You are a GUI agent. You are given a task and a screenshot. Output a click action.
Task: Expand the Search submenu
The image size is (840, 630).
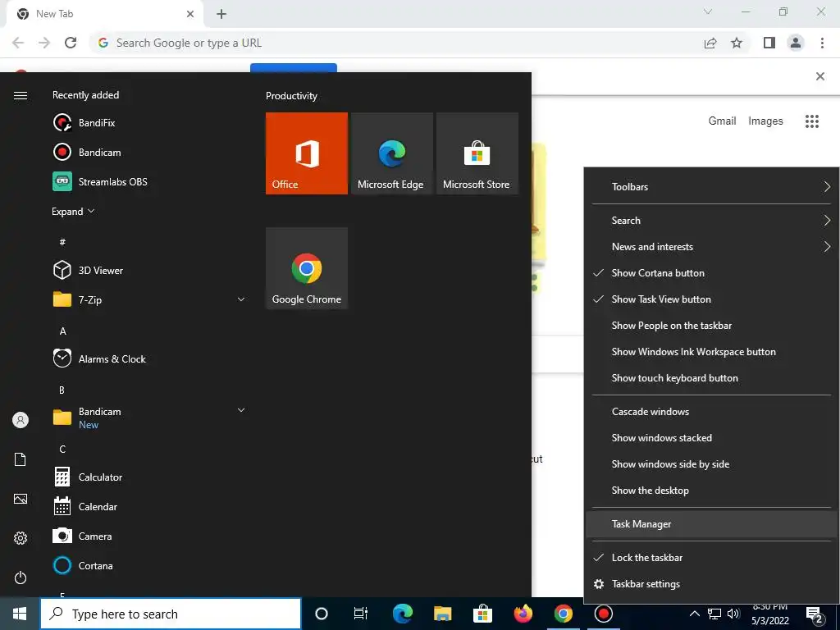coord(711,220)
